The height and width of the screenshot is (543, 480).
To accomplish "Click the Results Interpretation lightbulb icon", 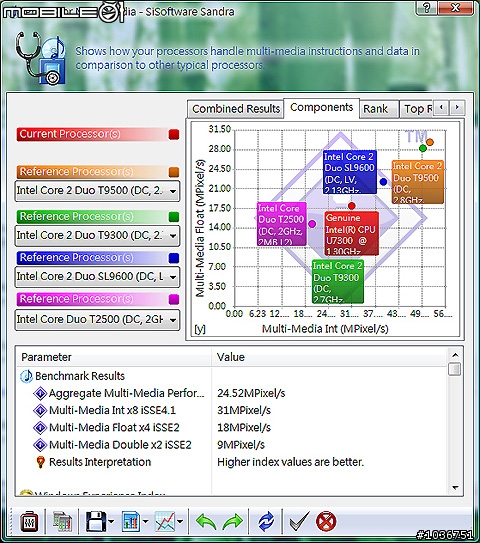I will coord(41,462).
